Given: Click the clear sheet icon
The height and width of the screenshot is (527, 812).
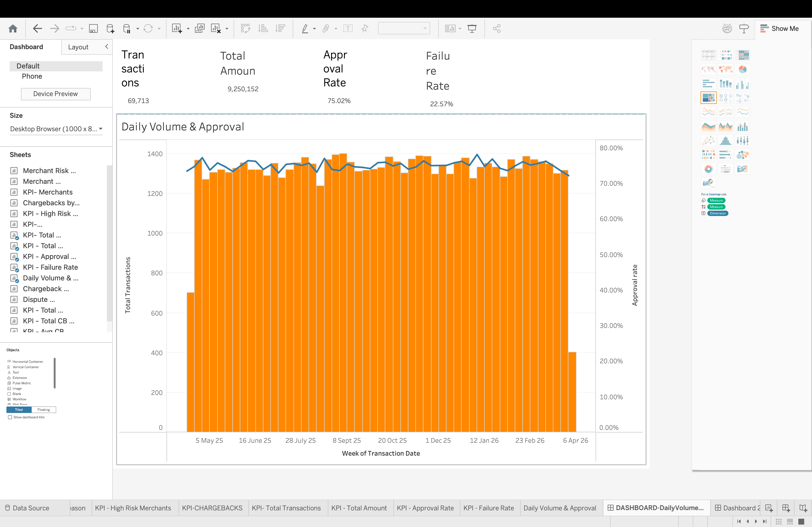Looking at the screenshot, I should click(x=216, y=29).
